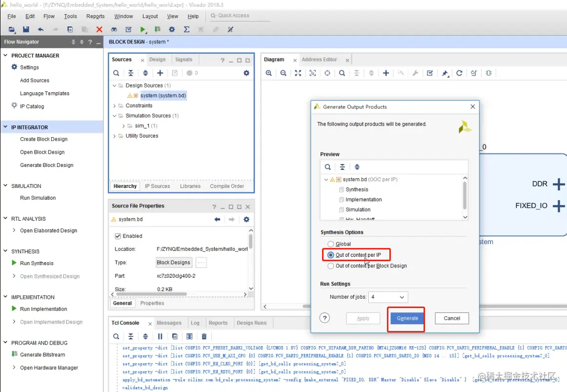
Task: Open help in Generate Output Products dialog
Action: [324, 318]
